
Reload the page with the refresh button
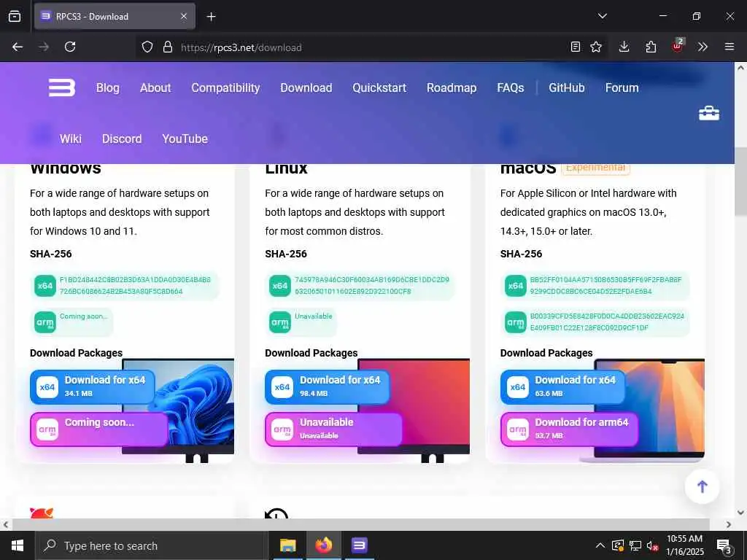coord(70,47)
